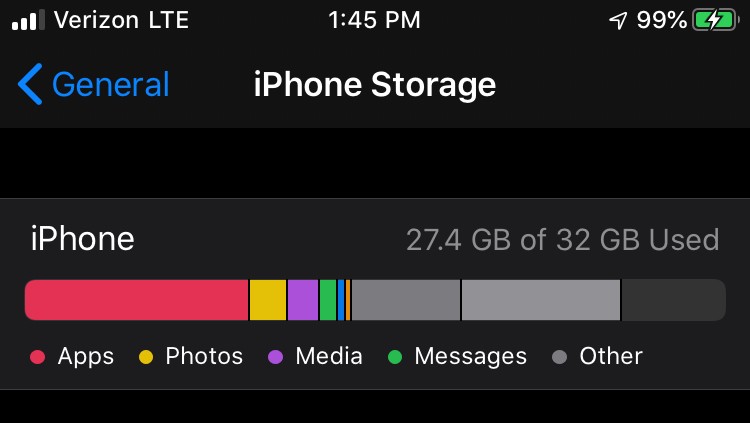Select the green Messages bar segment
This screenshot has width=750, height=423.
click(328, 300)
